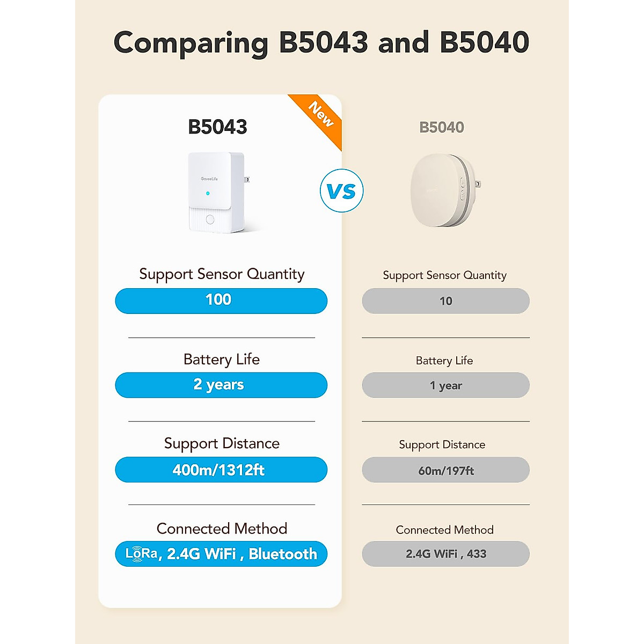Click the "Comparing B5043 and B5040" title
This screenshot has height=644, width=644.
(x=321, y=42)
